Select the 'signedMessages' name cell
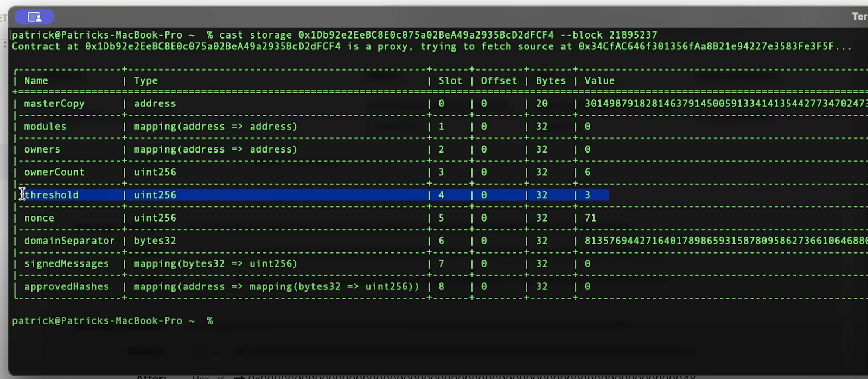Viewport: 868px width, 379px height. [x=67, y=263]
